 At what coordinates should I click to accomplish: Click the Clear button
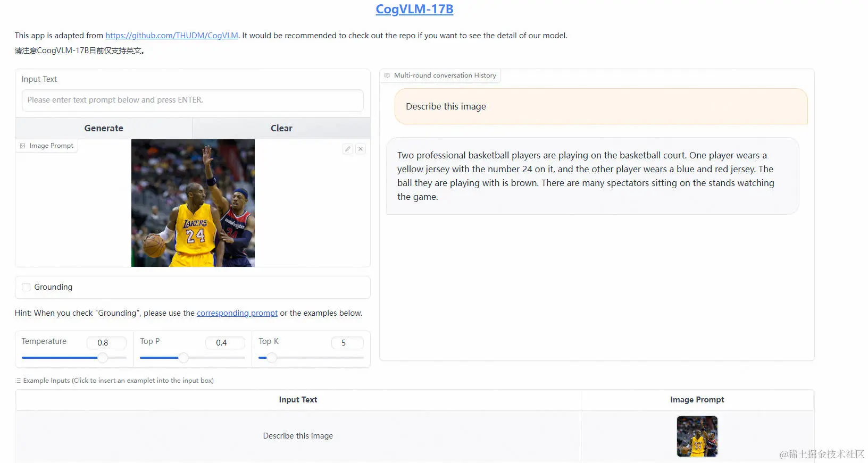pos(281,128)
